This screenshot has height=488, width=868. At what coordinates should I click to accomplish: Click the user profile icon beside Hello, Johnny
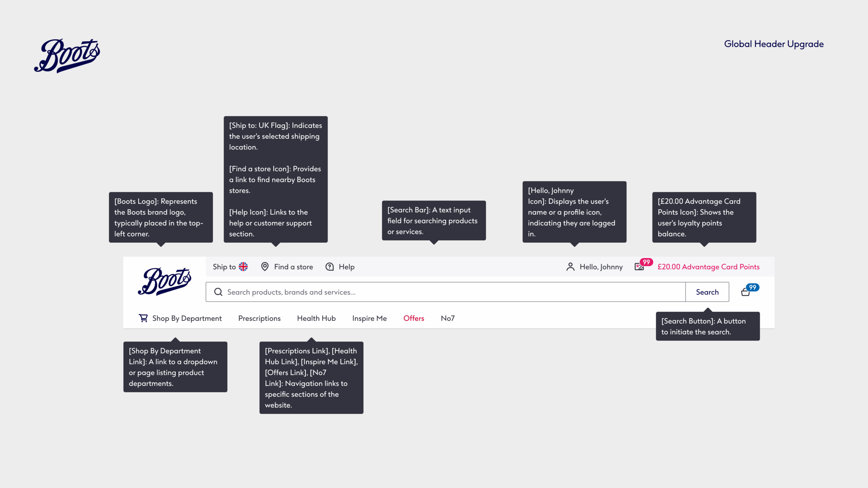pos(570,267)
